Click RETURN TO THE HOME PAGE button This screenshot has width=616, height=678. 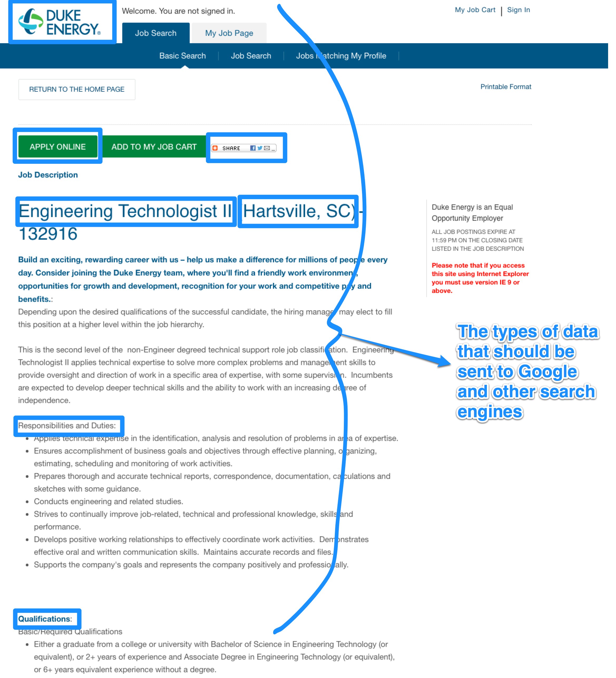(76, 89)
